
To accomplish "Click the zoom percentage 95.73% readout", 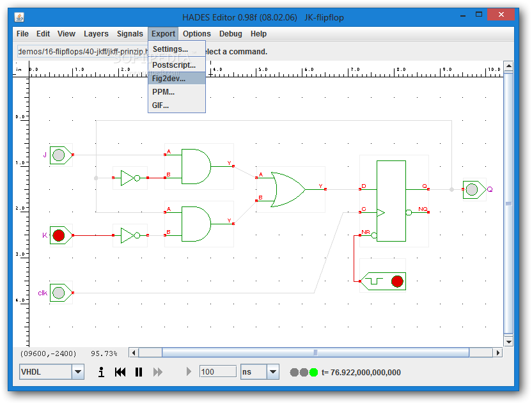I will tap(104, 353).
